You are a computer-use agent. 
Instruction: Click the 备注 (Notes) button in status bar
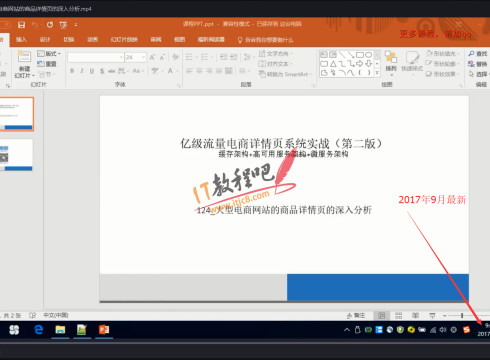coord(356,315)
